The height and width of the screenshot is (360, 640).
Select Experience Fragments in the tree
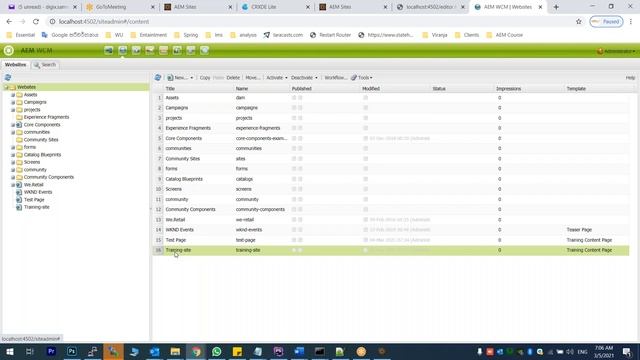point(46,117)
